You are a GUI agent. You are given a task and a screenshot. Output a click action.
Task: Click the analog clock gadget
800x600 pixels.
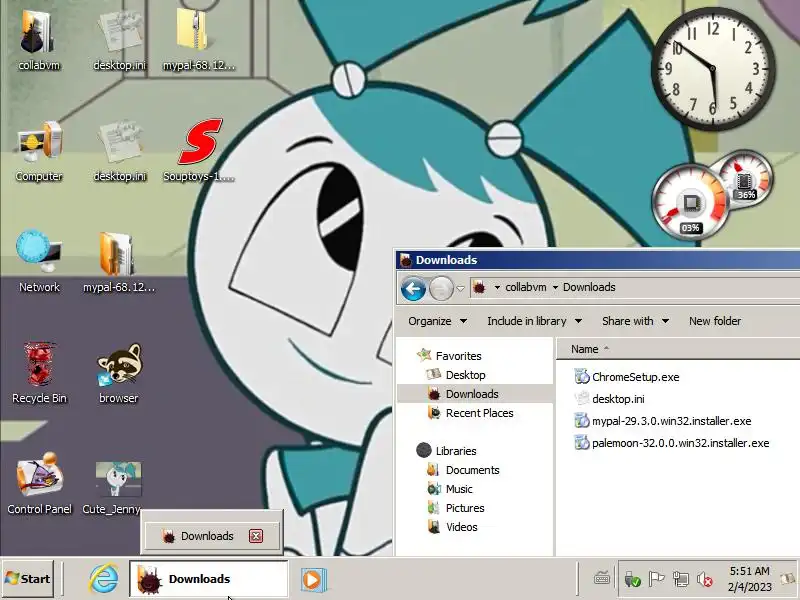713,69
